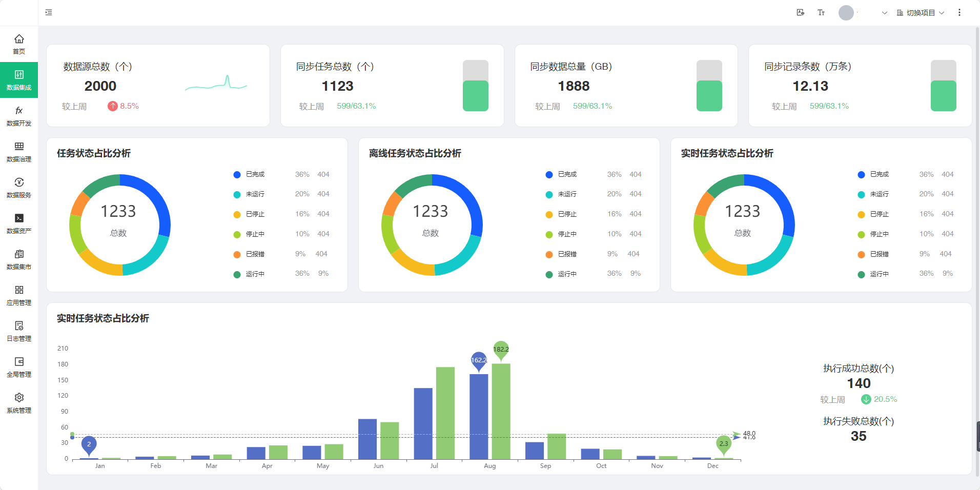Switch to 数据集成 menu item
980x490 pixels.
(19, 80)
